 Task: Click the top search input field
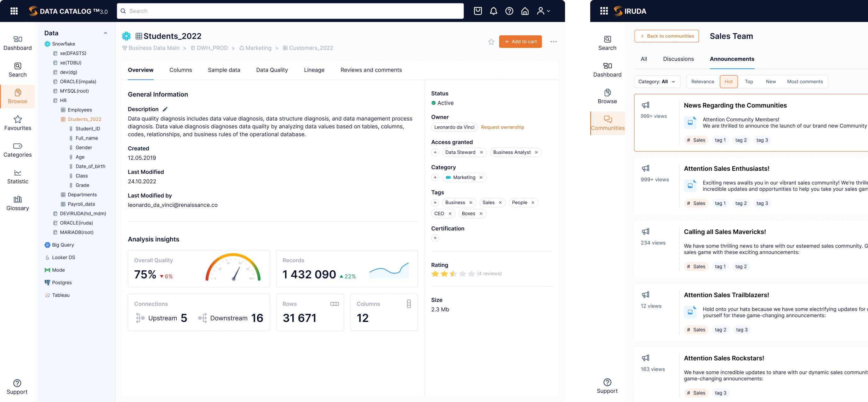pos(290,11)
